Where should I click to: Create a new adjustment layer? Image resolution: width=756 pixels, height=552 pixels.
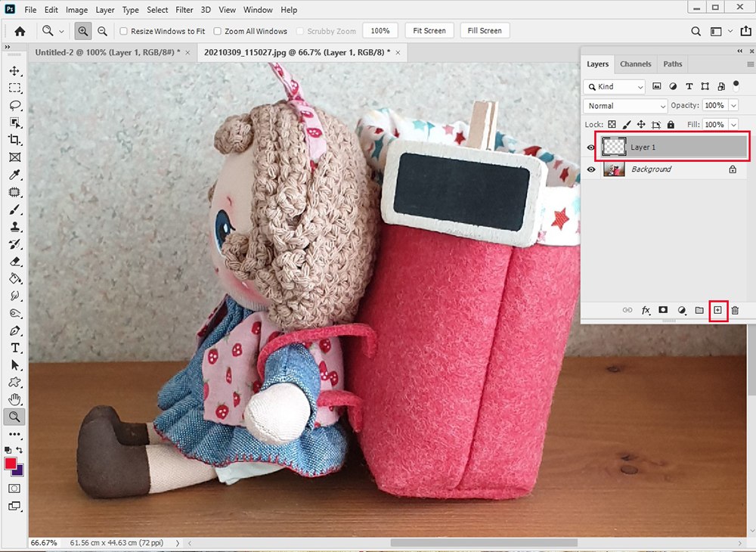coord(682,310)
